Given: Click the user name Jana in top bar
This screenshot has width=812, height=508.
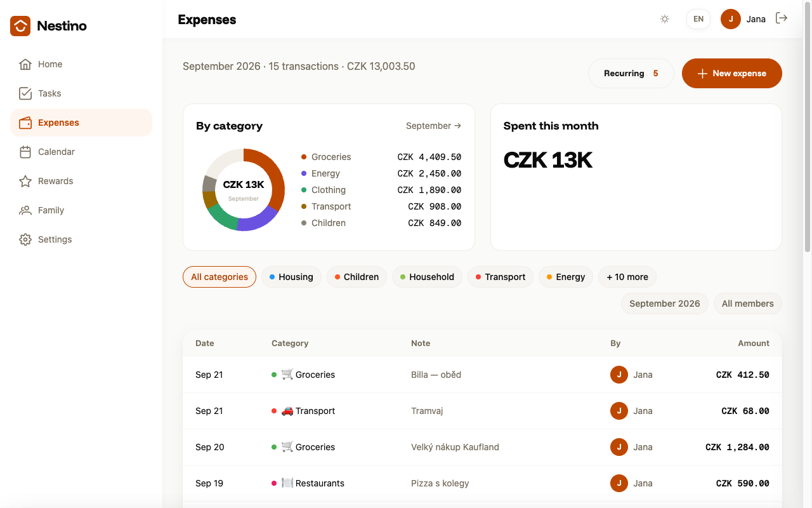Looking at the screenshot, I should [x=756, y=19].
